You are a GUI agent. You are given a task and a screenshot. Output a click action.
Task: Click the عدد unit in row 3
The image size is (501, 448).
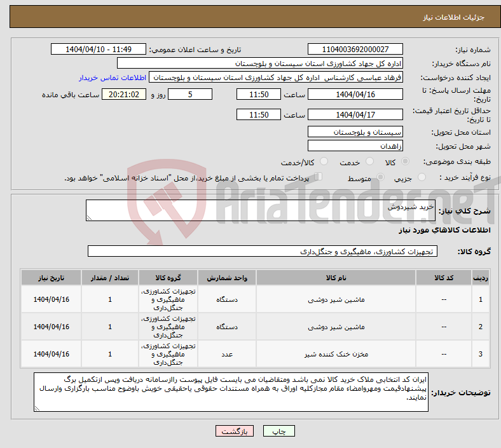[x=227, y=354]
